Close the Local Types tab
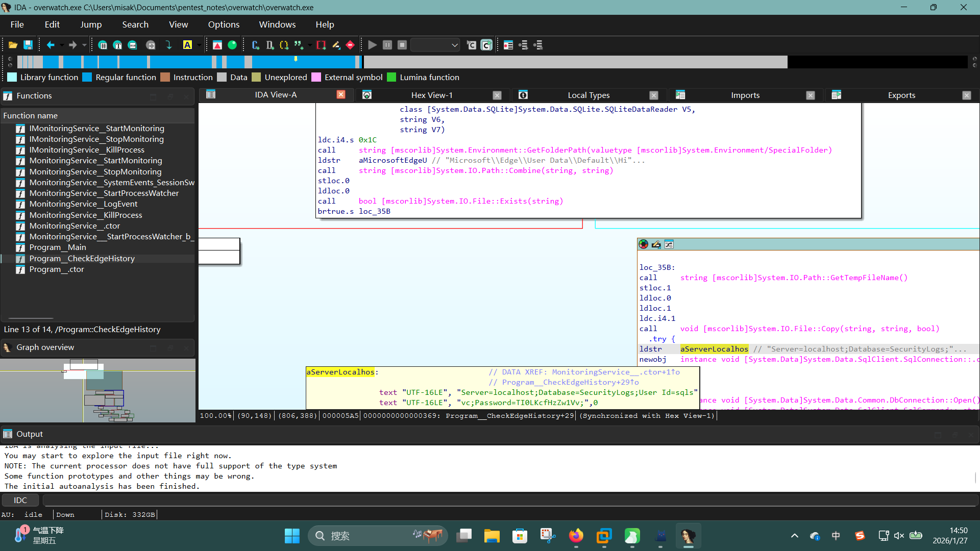This screenshot has width=980, height=551. [653, 95]
